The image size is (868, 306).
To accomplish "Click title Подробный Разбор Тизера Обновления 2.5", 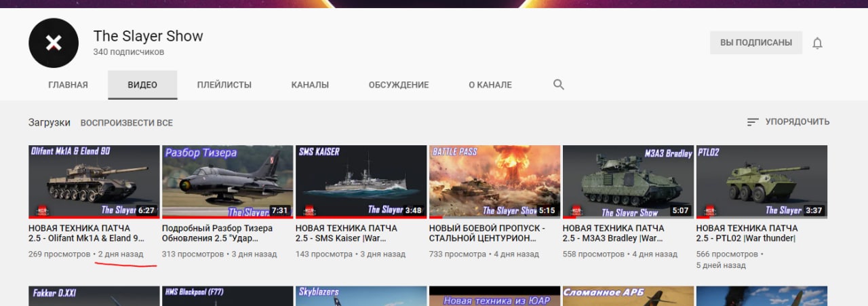I will tap(218, 233).
